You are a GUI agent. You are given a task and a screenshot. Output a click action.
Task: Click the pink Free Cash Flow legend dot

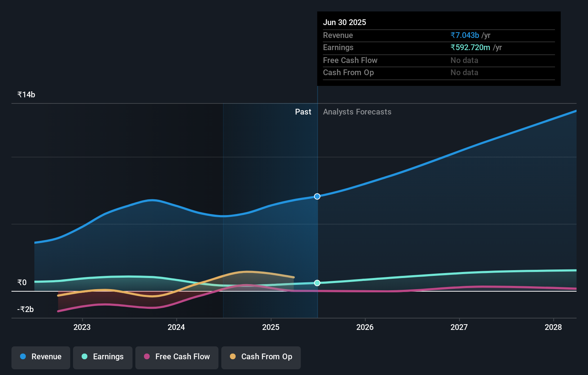[146, 357]
